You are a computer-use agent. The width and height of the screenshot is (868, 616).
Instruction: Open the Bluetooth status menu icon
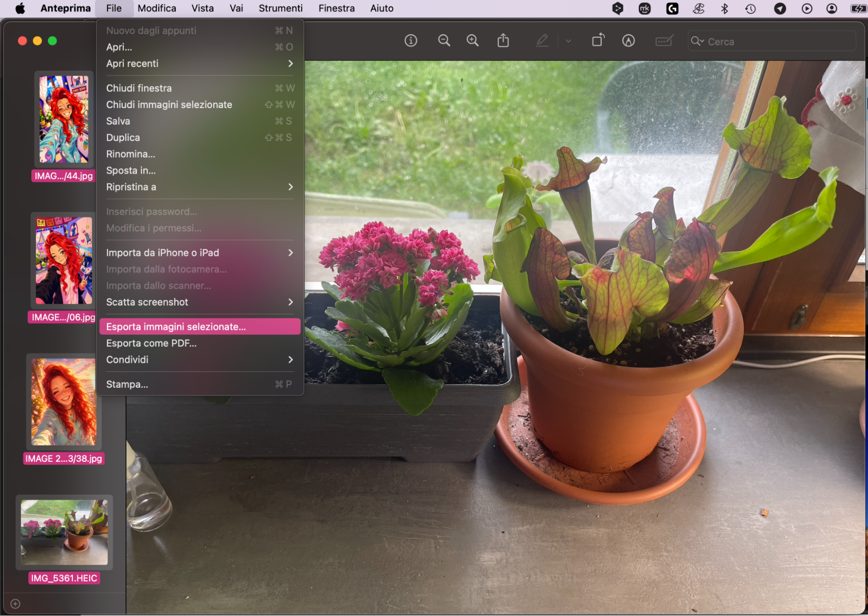pyautogui.click(x=724, y=8)
